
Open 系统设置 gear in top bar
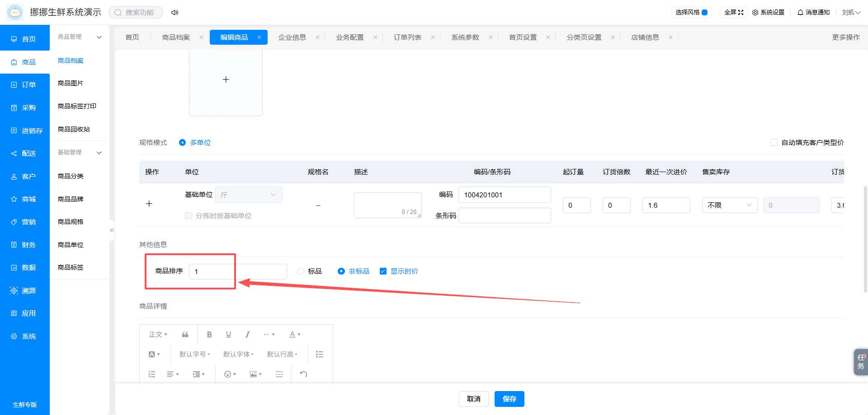point(768,13)
